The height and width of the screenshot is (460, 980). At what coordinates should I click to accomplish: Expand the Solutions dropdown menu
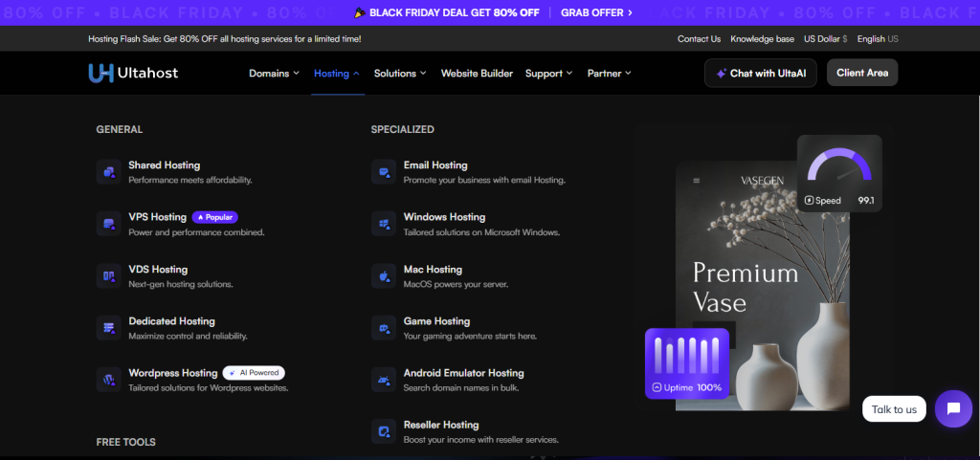400,73
